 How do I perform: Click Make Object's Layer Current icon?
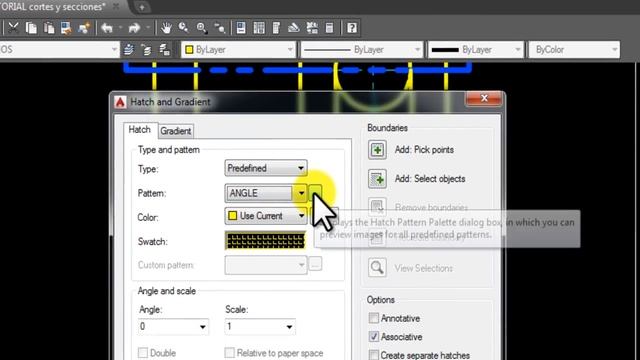pos(129,50)
